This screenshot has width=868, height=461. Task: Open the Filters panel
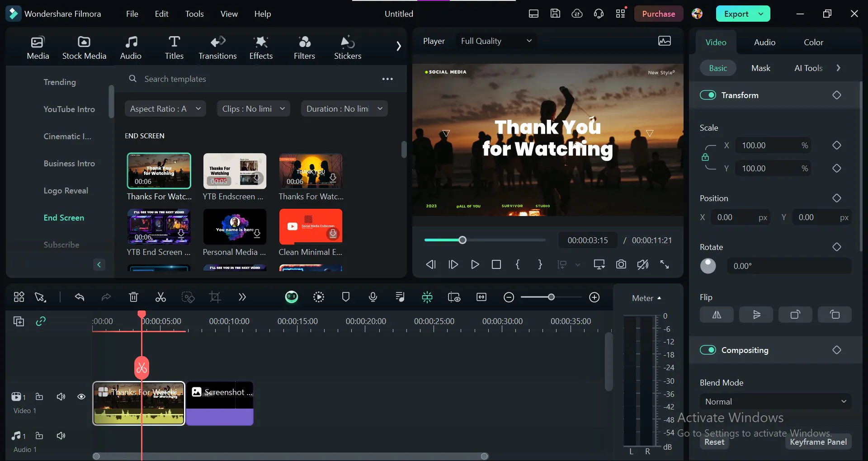click(x=304, y=48)
